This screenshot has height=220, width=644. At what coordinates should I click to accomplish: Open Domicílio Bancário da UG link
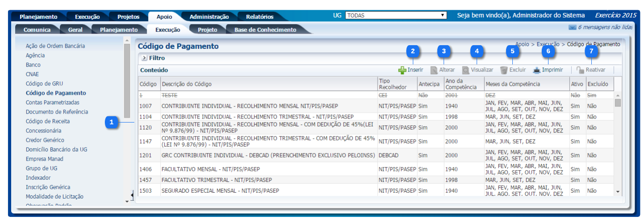coord(56,149)
